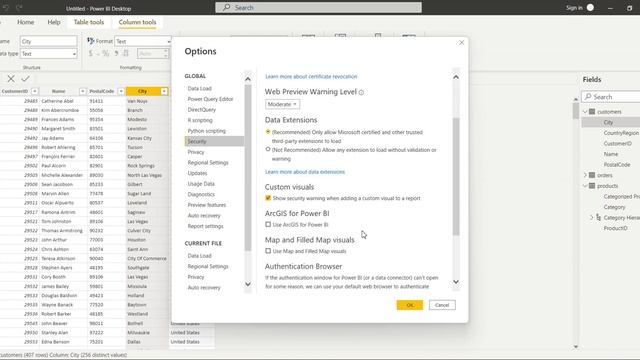Select R scripting in Options list

click(x=200, y=120)
